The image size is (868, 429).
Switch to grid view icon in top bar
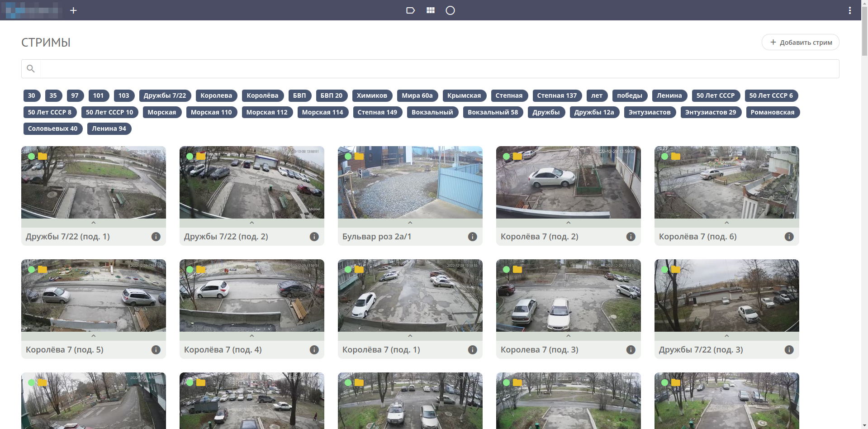(x=431, y=10)
